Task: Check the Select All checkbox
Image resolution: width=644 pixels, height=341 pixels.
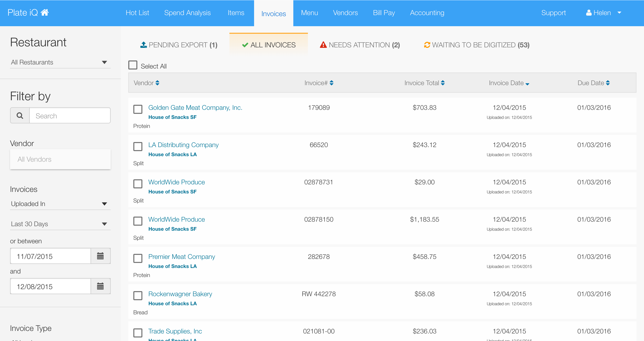Action: (133, 65)
